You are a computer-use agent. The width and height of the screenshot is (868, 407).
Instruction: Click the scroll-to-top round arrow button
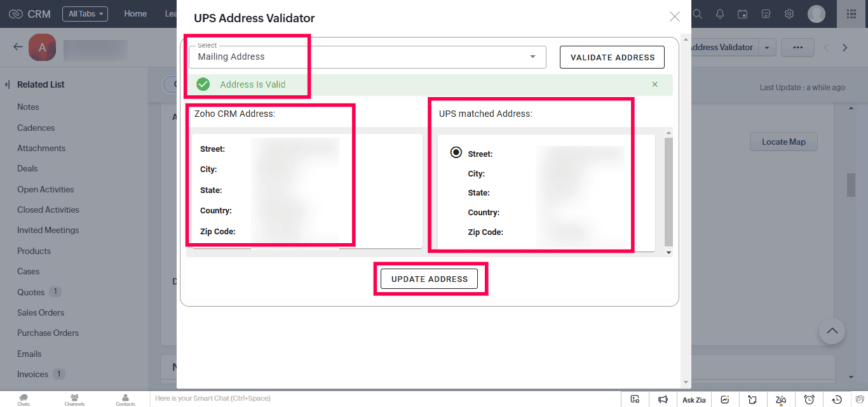832,331
